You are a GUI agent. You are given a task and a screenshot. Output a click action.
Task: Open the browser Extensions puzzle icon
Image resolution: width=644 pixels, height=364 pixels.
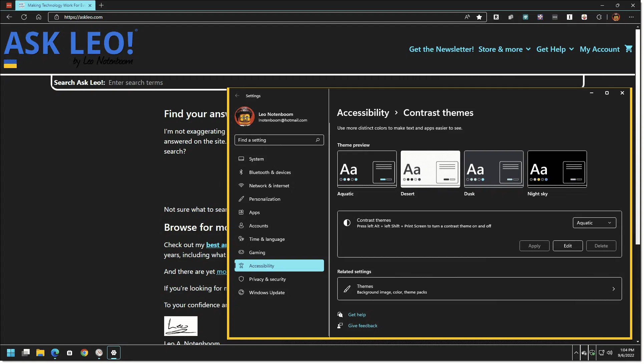click(x=599, y=17)
